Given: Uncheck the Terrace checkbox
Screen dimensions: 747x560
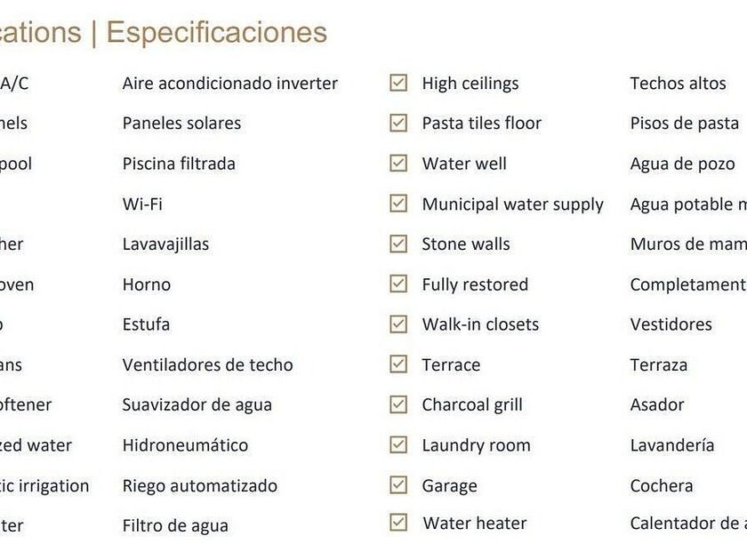Looking at the screenshot, I should click(x=398, y=364).
